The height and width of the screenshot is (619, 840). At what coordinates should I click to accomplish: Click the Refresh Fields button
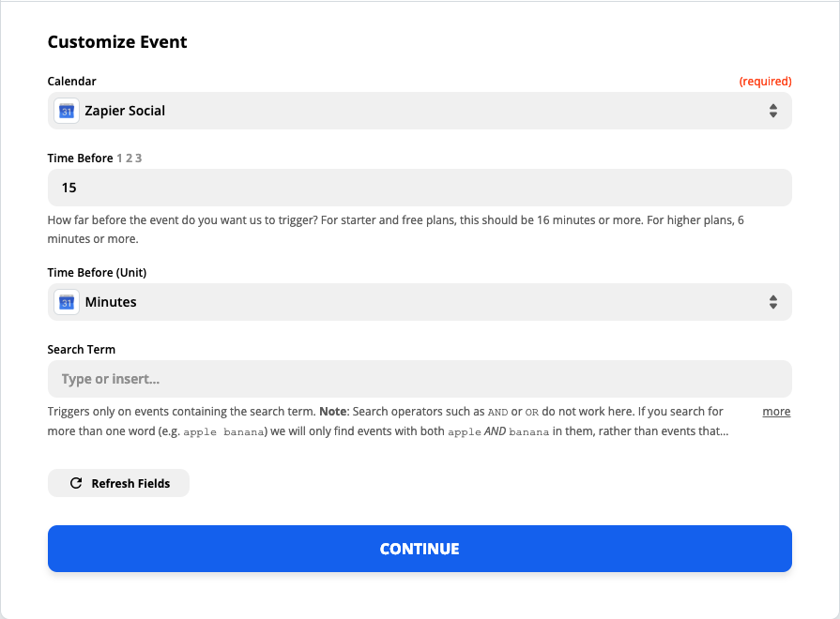point(118,483)
